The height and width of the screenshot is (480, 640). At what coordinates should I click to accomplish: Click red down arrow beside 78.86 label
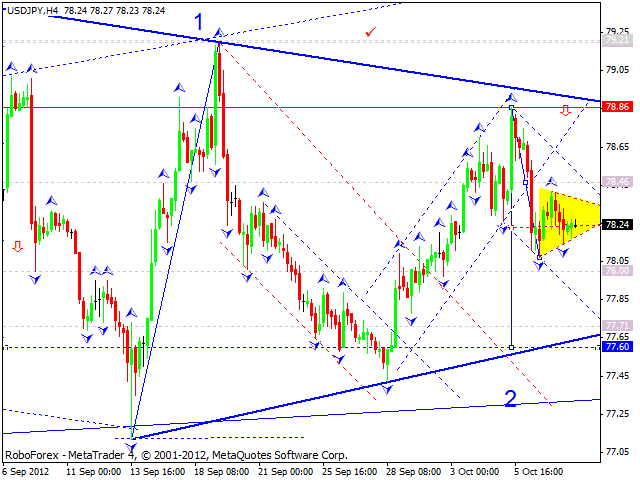(x=565, y=110)
